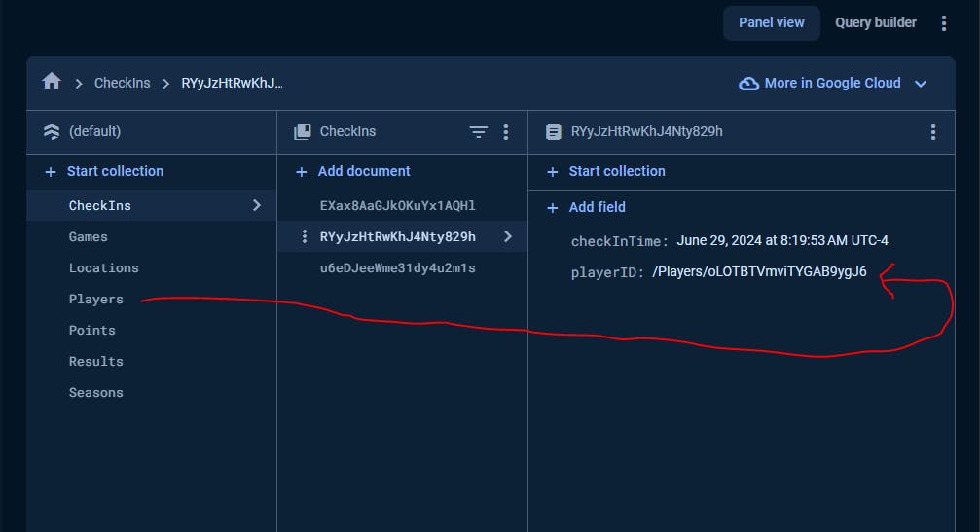This screenshot has width=980, height=532.
Task: Click the first breadcrumb separator chevron after home
Action: (79, 84)
